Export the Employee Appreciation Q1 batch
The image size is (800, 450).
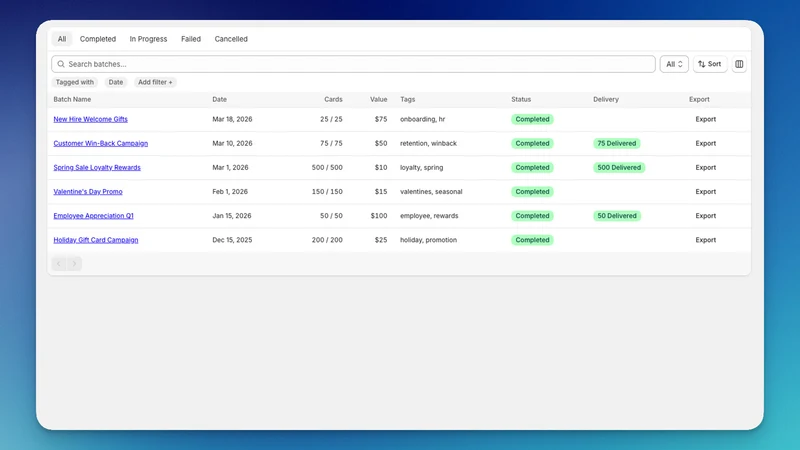pos(706,216)
